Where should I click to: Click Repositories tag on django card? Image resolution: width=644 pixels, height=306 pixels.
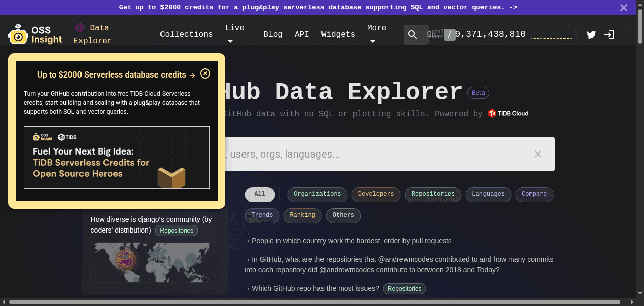click(177, 231)
